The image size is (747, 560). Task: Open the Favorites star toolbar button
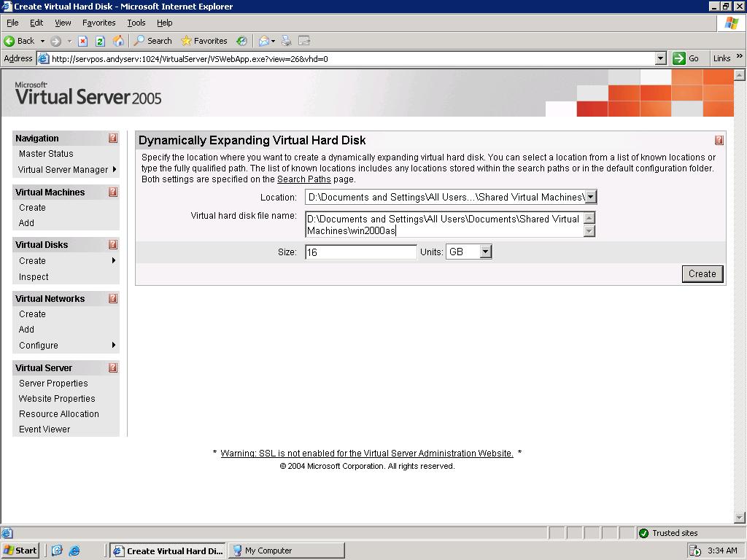(204, 41)
